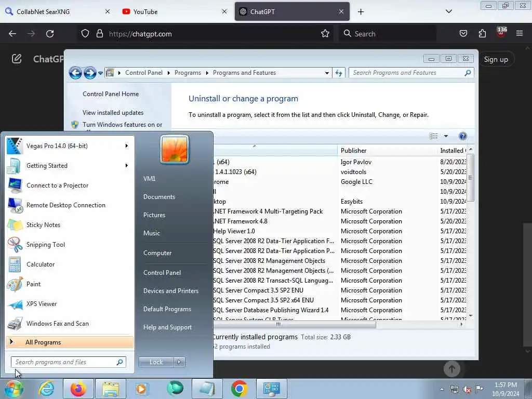Open Computer from Start menu
The height and width of the screenshot is (399, 532).
(x=157, y=253)
